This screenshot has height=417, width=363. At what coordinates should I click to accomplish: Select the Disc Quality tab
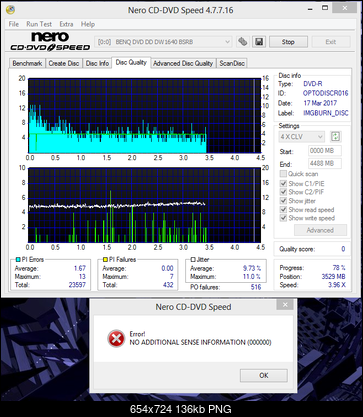pyautogui.click(x=131, y=62)
